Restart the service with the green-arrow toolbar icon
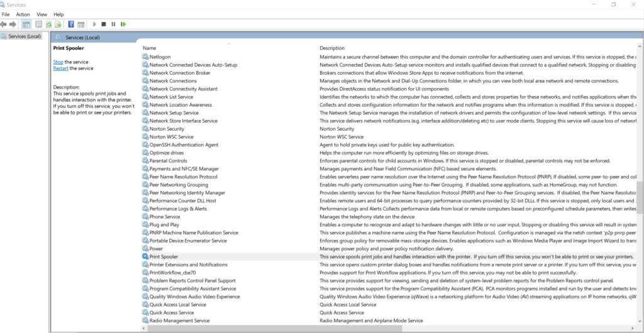 tap(123, 25)
